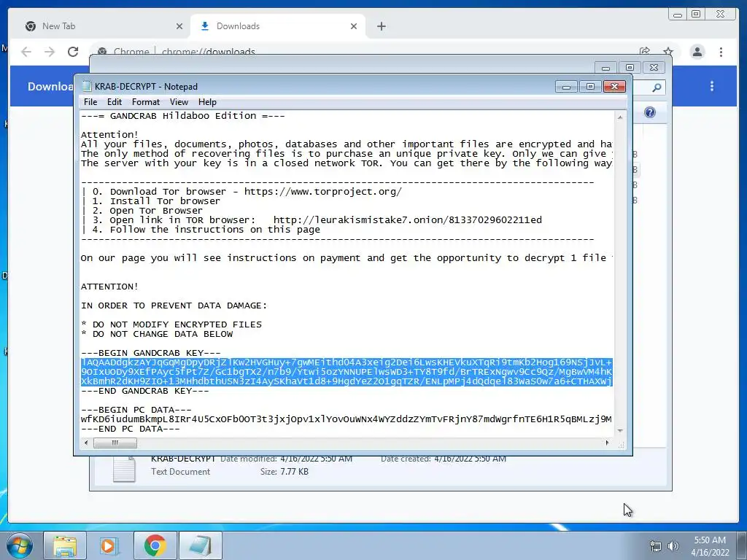Screen dimensions: 747x560
Task: Click Notepad vertical scrollbar down arrow
Action: pyautogui.click(x=620, y=430)
